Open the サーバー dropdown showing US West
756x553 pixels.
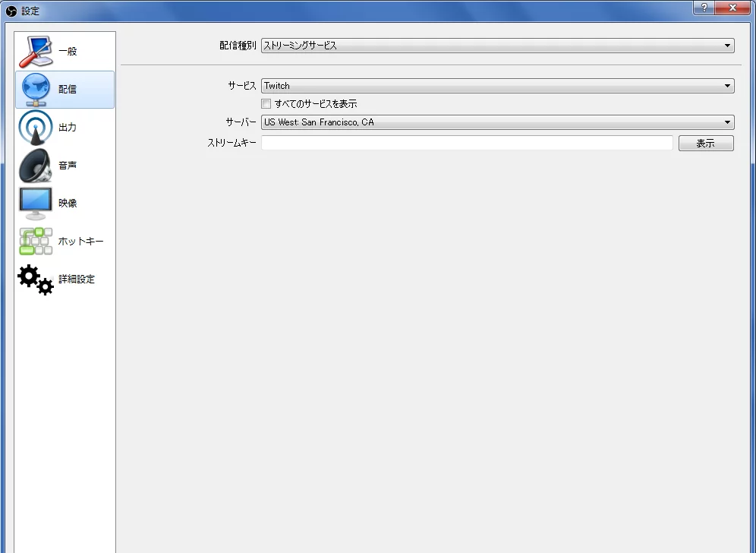[x=498, y=122]
